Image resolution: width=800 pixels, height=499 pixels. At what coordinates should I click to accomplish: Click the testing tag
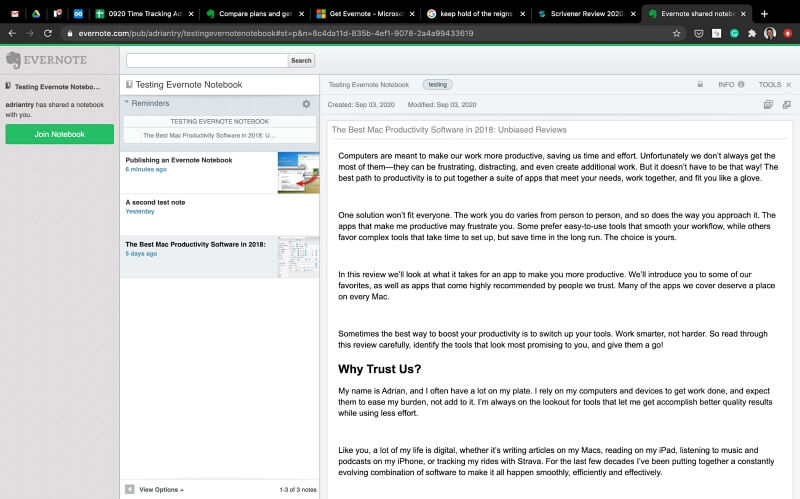[437, 85]
